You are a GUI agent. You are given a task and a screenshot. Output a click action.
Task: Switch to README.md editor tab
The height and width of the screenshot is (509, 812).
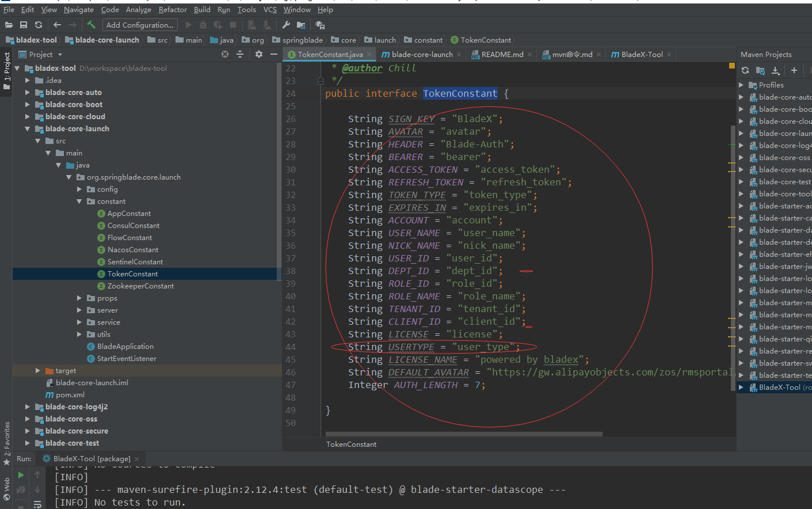[x=502, y=54]
